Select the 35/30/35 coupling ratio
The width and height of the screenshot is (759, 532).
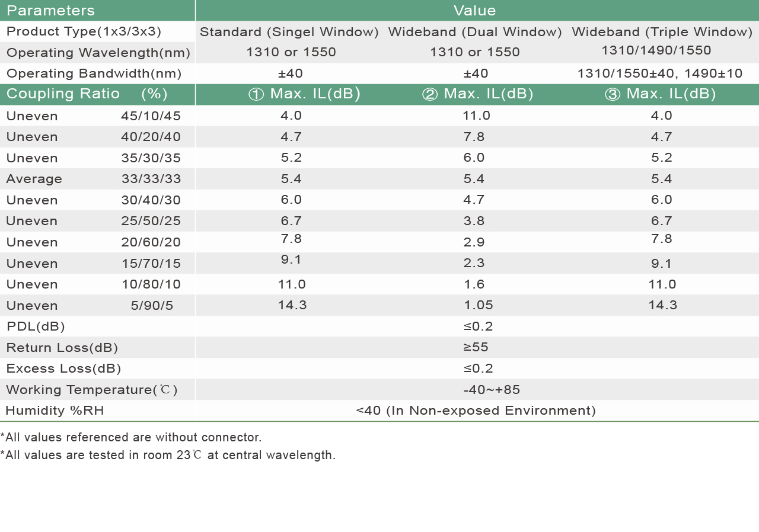pyautogui.click(x=151, y=158)
